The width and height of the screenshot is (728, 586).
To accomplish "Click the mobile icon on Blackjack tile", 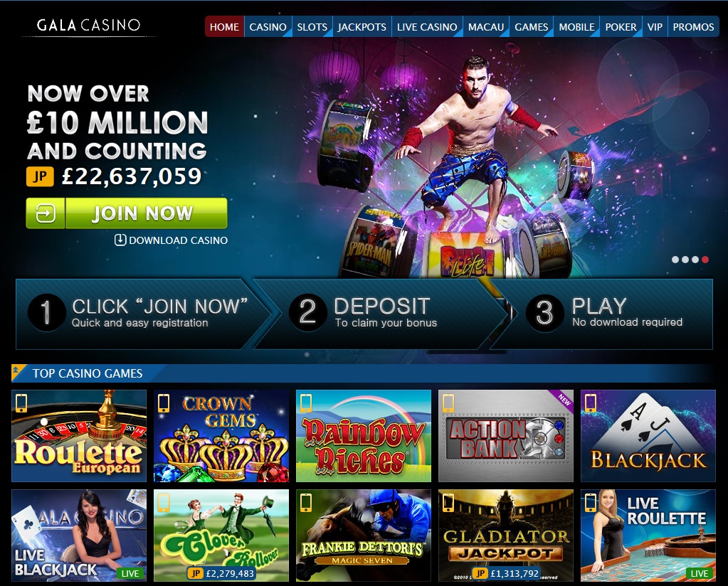I will click(x=590, y=403).
